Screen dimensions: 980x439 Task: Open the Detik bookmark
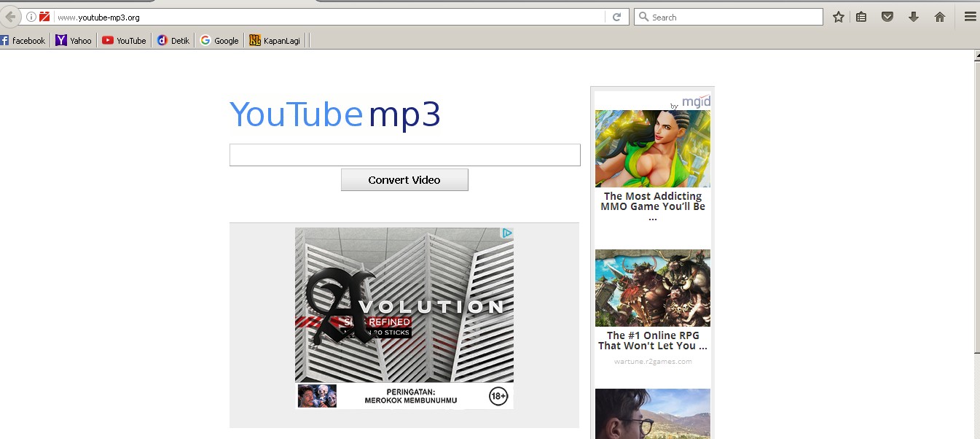click(x=173, y=41)
